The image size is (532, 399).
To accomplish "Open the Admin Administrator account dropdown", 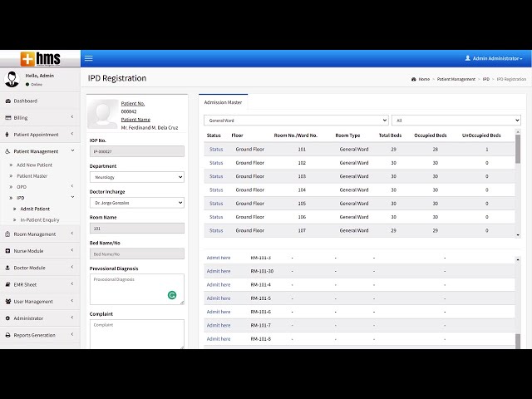I will click(494, 58).
